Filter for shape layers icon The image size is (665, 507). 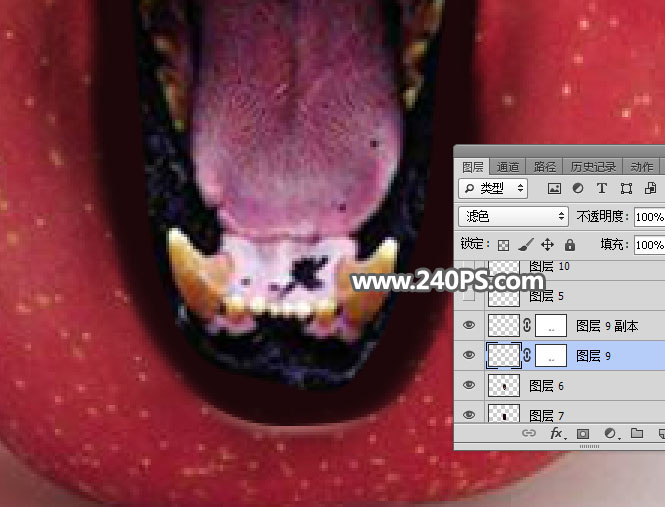626,188
